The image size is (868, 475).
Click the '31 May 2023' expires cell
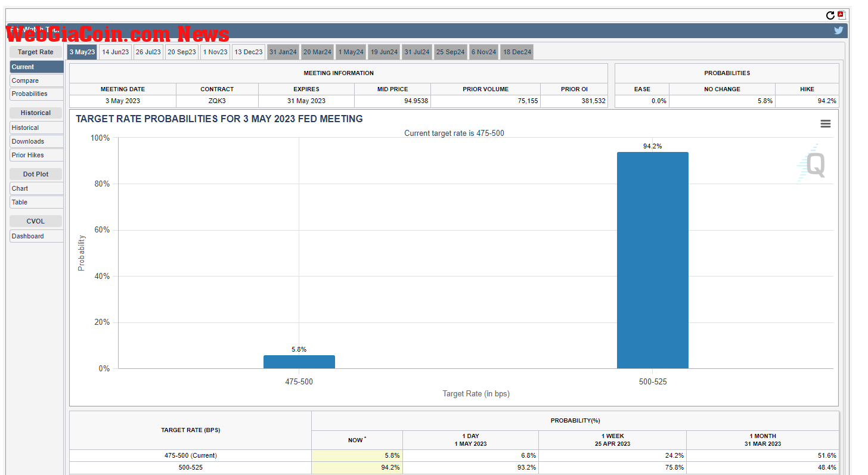(x=306, y=101)
